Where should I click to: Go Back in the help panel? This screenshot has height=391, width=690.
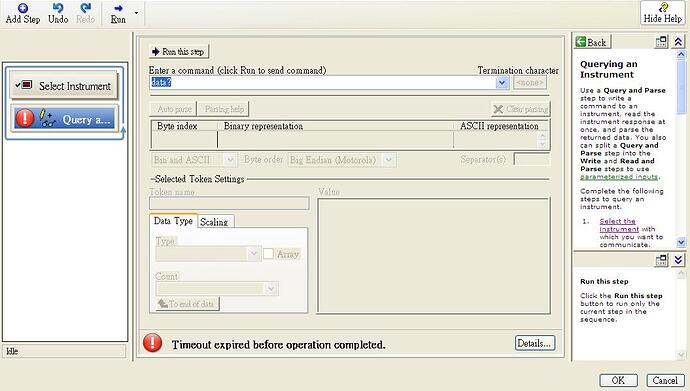[x=591, y=42]
